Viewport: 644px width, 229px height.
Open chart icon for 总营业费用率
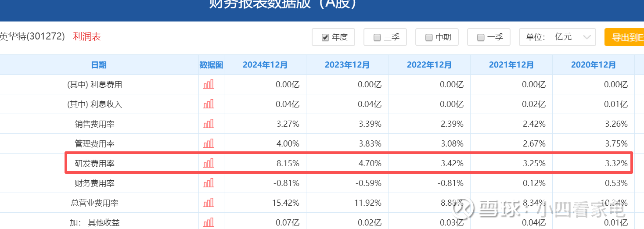[209, 203]
